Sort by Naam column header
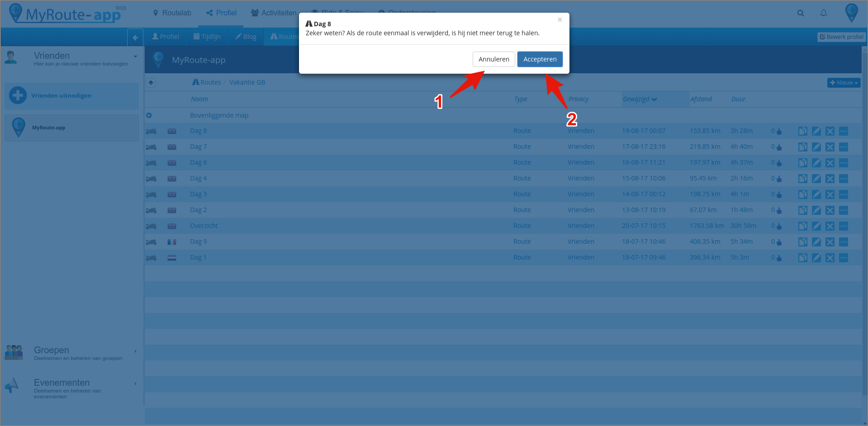 click(199, 99)
